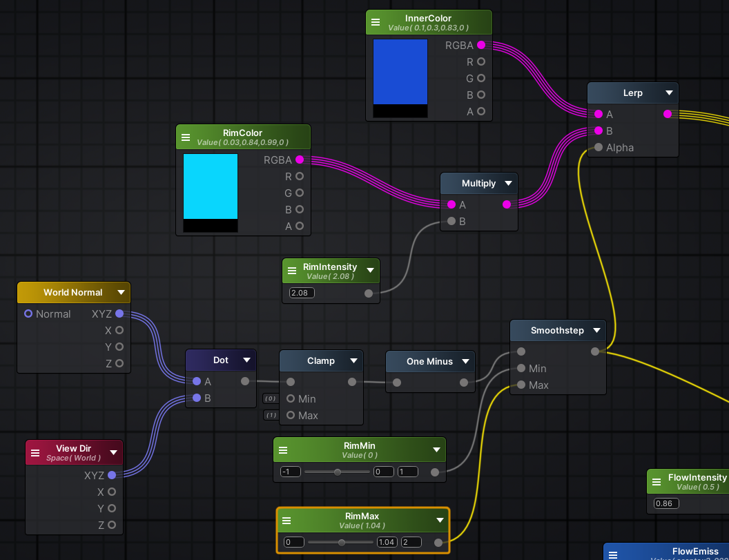Expand the Lerp node dropdown arrow
729x560 pixels.
669,93
